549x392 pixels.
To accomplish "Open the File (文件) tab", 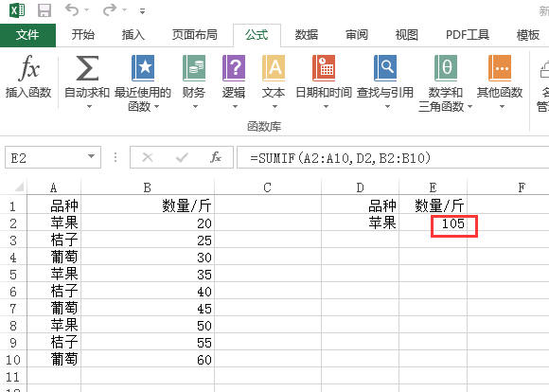I will pyautogui.click(x=27, y=35).
